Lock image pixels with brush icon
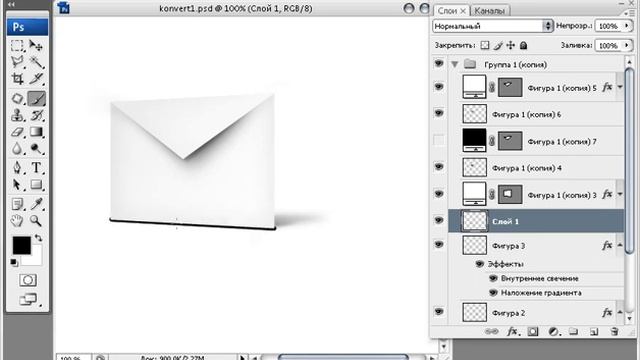The width and height of the screenshot is (640, 360). coord(498,46)
